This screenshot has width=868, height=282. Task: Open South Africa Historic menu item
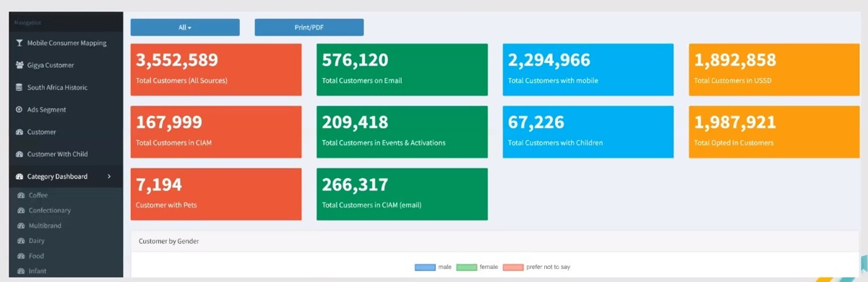57,87
